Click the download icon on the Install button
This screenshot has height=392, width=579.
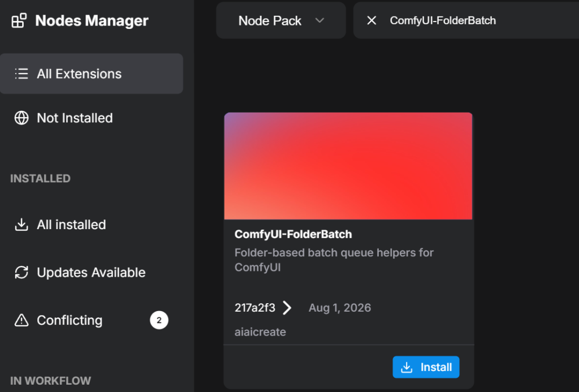click(x=407, y=367)
